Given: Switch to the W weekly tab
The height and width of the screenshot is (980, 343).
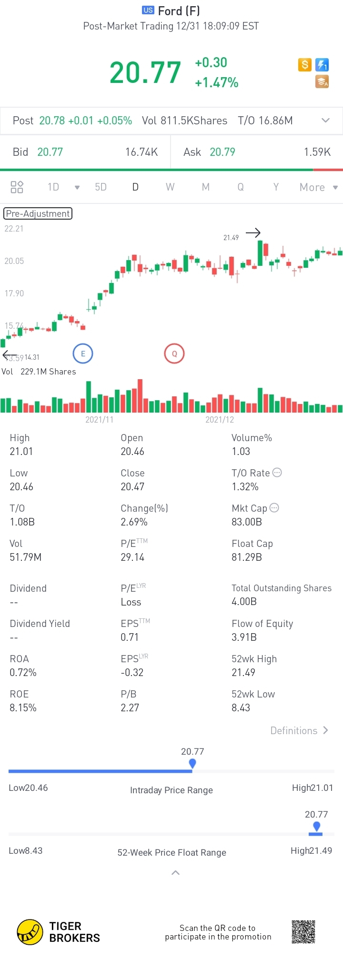Looking at the screenshot, I should [170, 187].
